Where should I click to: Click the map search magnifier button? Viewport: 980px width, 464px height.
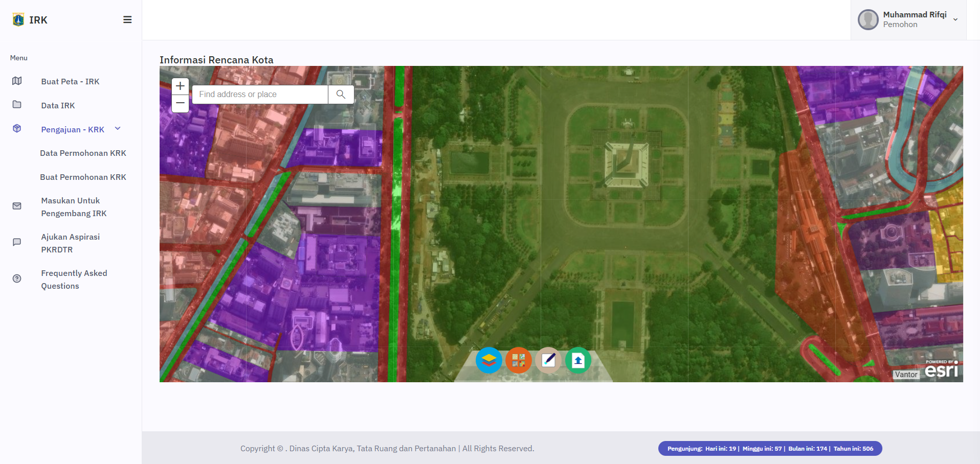(x=341, y=95)
